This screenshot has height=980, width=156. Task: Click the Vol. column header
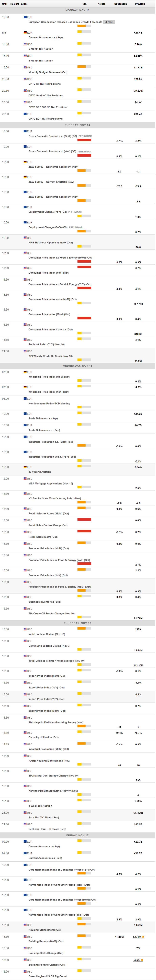click(x=84, y=4)
